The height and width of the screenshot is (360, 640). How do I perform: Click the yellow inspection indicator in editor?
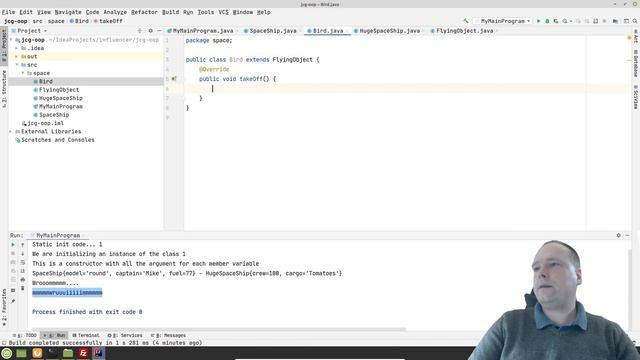click(629, 38)
